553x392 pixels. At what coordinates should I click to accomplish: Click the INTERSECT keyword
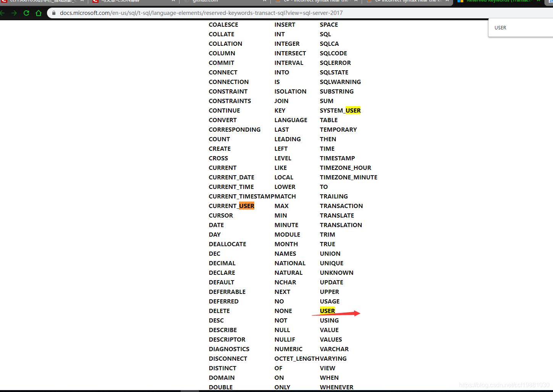pos(290,53)
